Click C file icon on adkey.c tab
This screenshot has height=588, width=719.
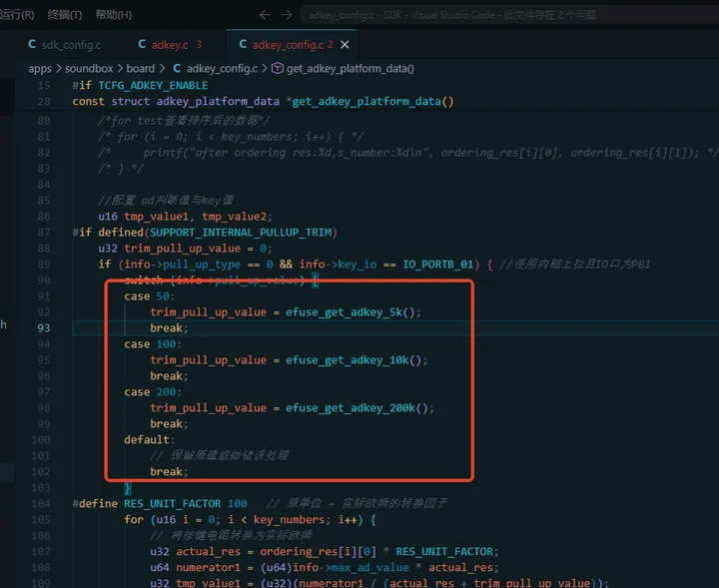pos(142,44)
